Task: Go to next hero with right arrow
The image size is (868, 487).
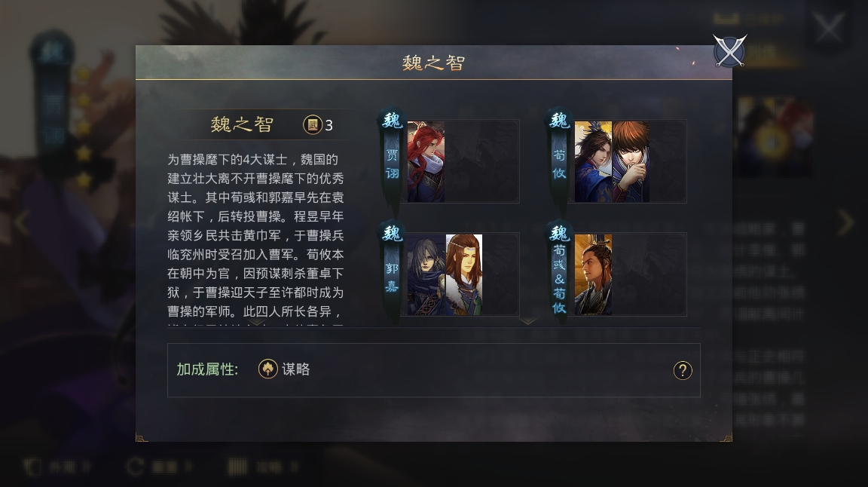Action: (846, 222)
